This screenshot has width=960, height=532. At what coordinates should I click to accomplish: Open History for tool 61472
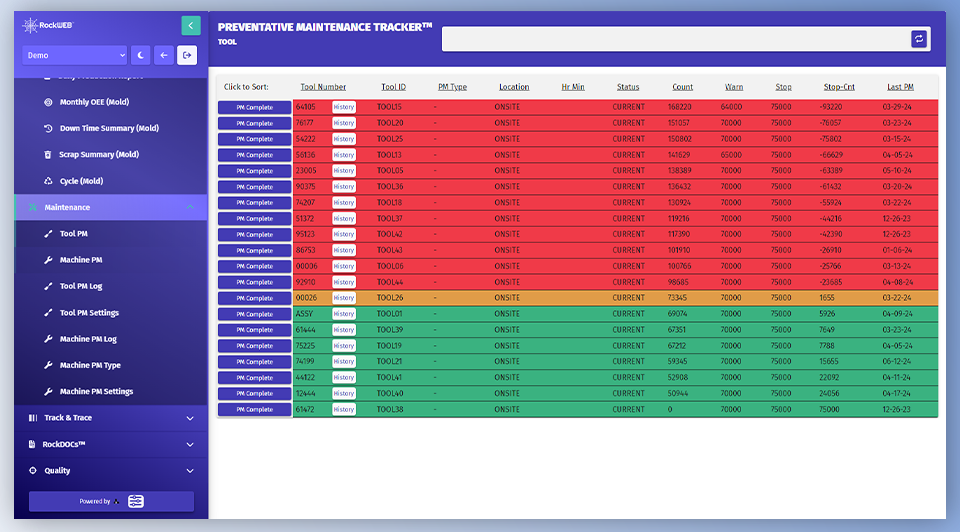pyautogui.click(x=343, y=410)
